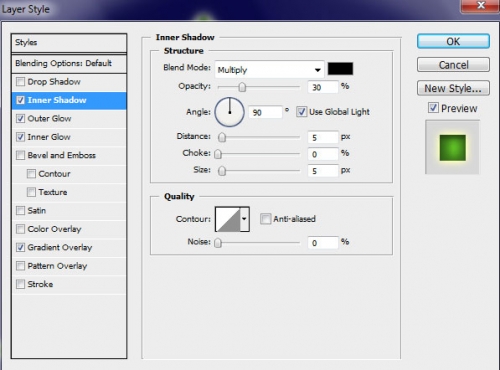Close the Layer Style dialog

click(x=480, y=6)
